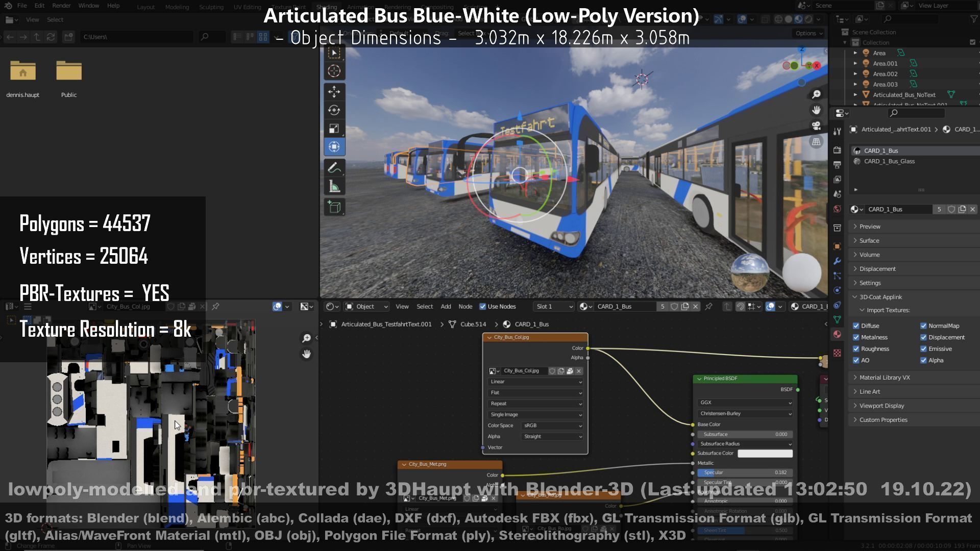Uncheck Displacement import texture
The height and width of the screenshot is (551, 980).
(x=923, y=337)
